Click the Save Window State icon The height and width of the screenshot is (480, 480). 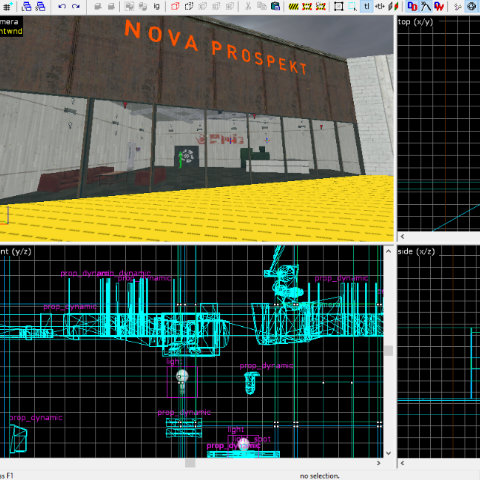point(40,6)
